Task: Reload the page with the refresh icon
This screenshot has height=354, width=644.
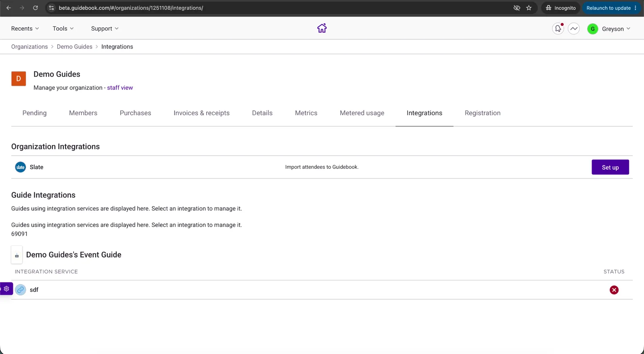Action: 35,8
